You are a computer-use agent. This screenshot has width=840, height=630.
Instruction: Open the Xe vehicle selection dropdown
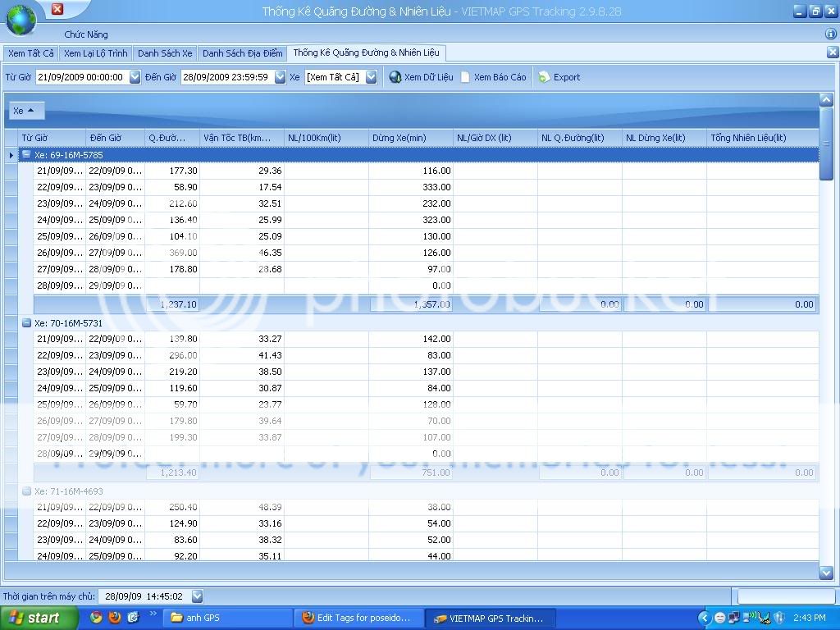[x=371, y=77]
